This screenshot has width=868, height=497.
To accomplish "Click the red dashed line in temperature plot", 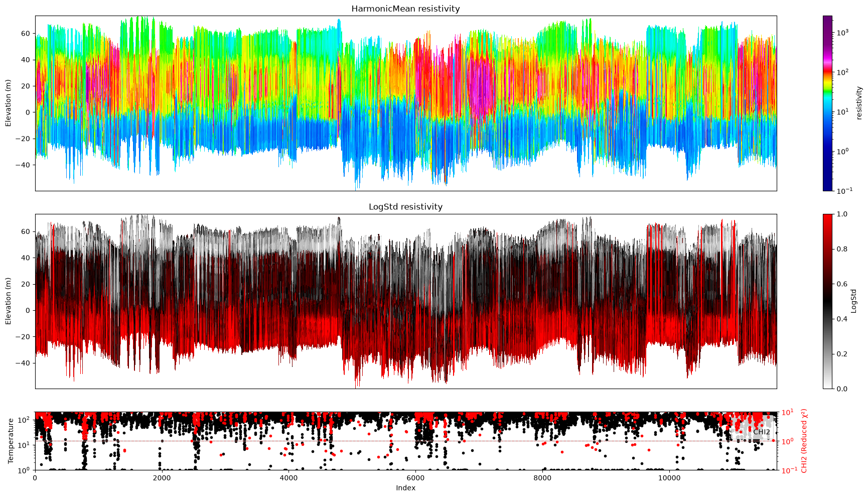I will (405, 441).
